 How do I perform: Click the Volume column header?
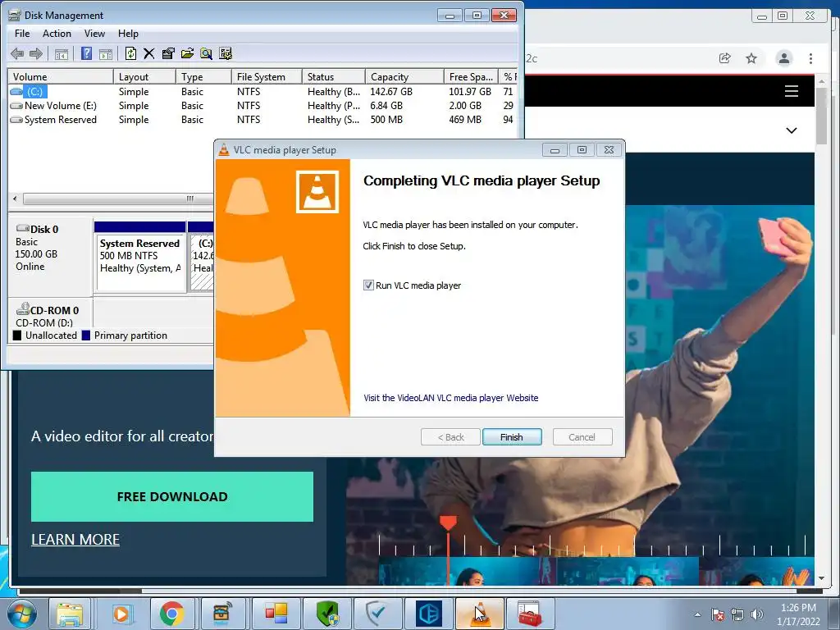coord(60,77)
